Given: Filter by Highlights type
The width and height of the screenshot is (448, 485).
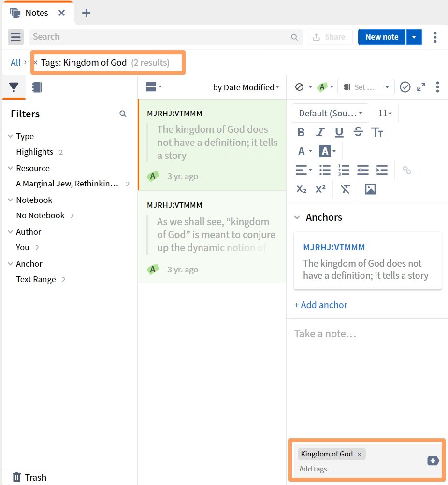Looking at the screenshot, I should [39, 152].
